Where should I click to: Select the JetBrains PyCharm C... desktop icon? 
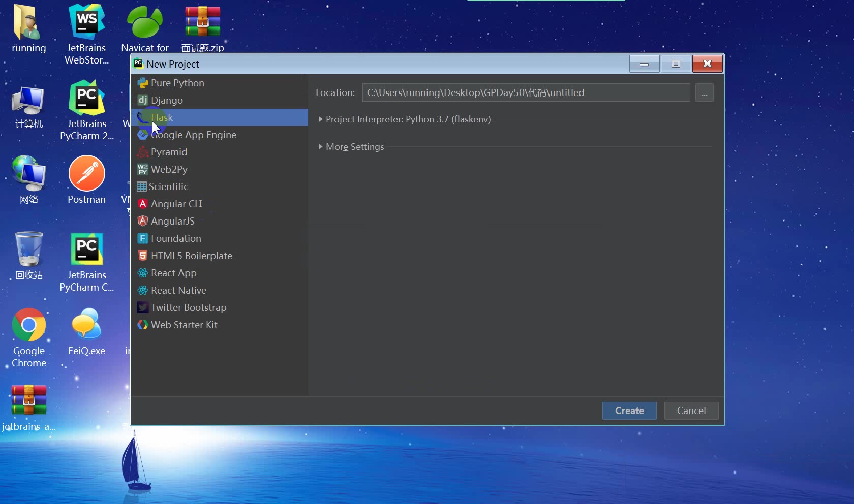(x=87, y=249)
